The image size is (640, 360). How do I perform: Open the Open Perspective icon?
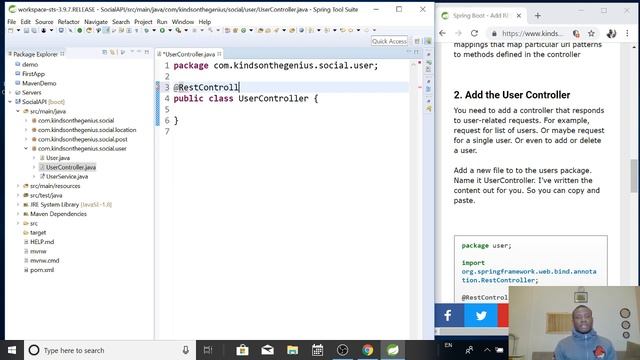[x=417, y=41]
